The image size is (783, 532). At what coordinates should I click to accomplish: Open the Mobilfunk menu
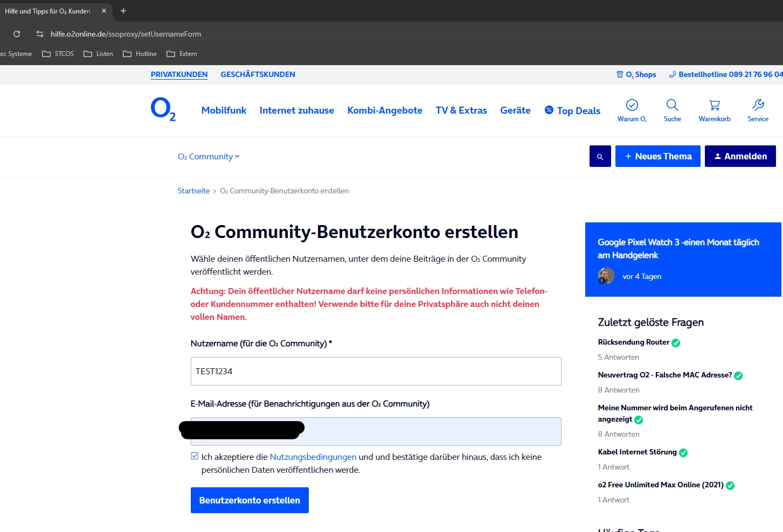[224, 110]
